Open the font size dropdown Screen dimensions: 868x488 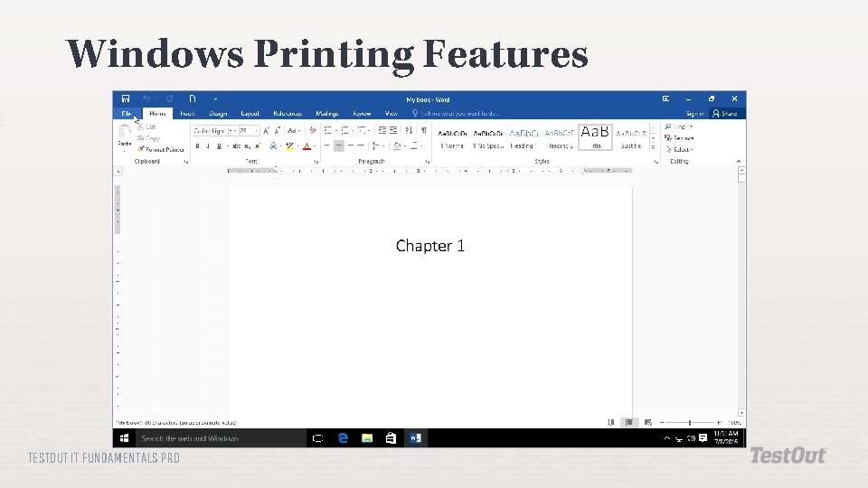coord(256,130)
